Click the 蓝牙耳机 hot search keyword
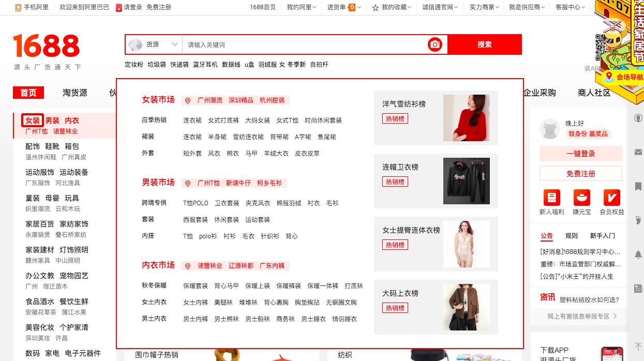 coord(205,65)
